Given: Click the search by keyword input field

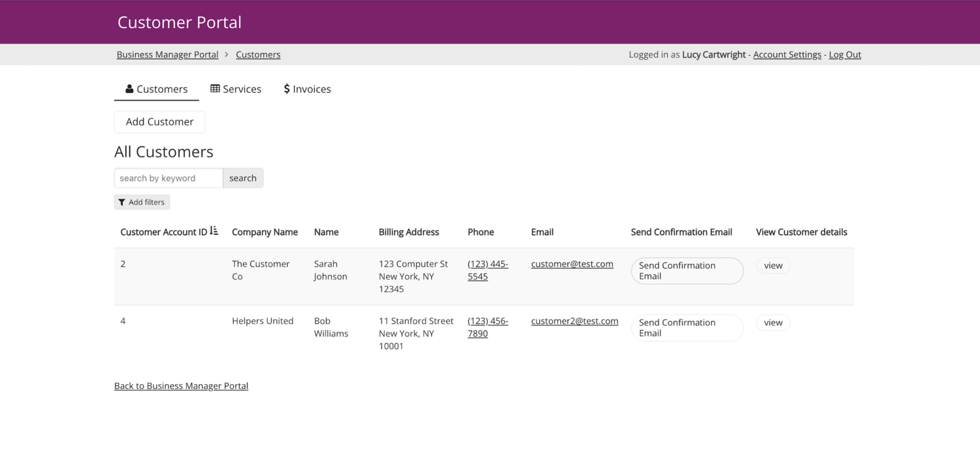Looking at the screenshot, I should [168, 178].
